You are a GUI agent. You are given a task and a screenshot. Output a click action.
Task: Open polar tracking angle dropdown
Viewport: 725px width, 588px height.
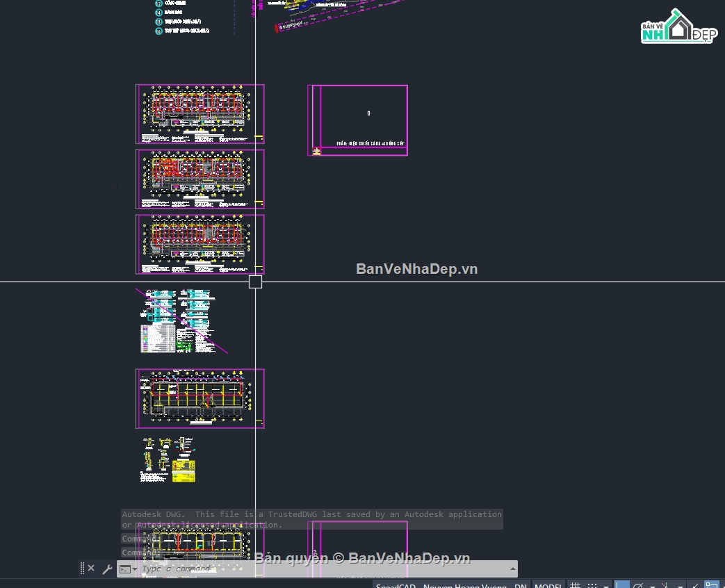[653, 586]
